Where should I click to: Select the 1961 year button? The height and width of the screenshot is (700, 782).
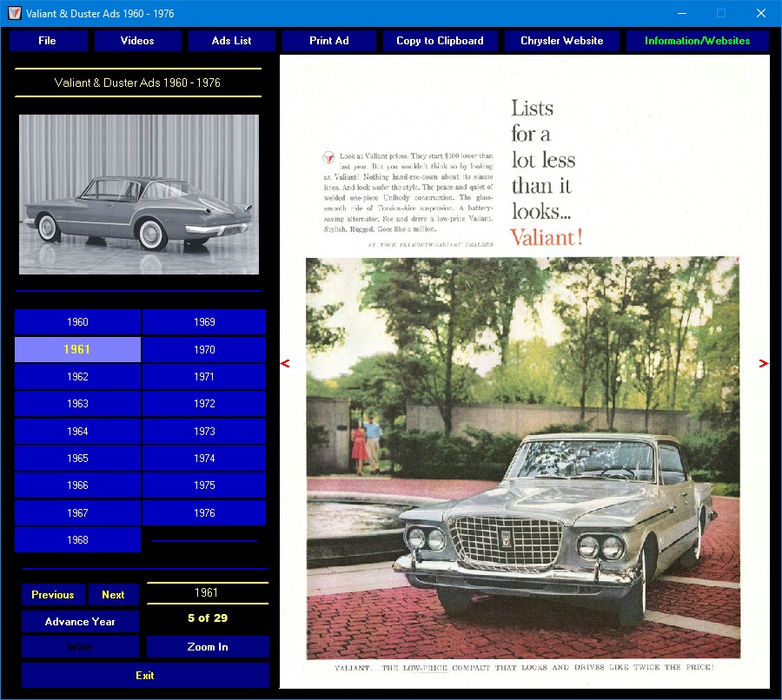78,349
